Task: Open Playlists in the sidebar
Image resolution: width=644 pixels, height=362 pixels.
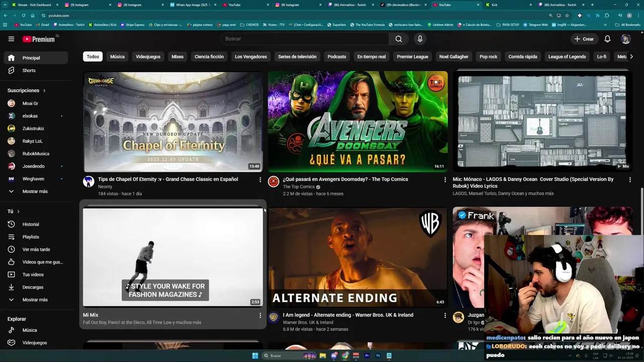Action: coord(35,237)
